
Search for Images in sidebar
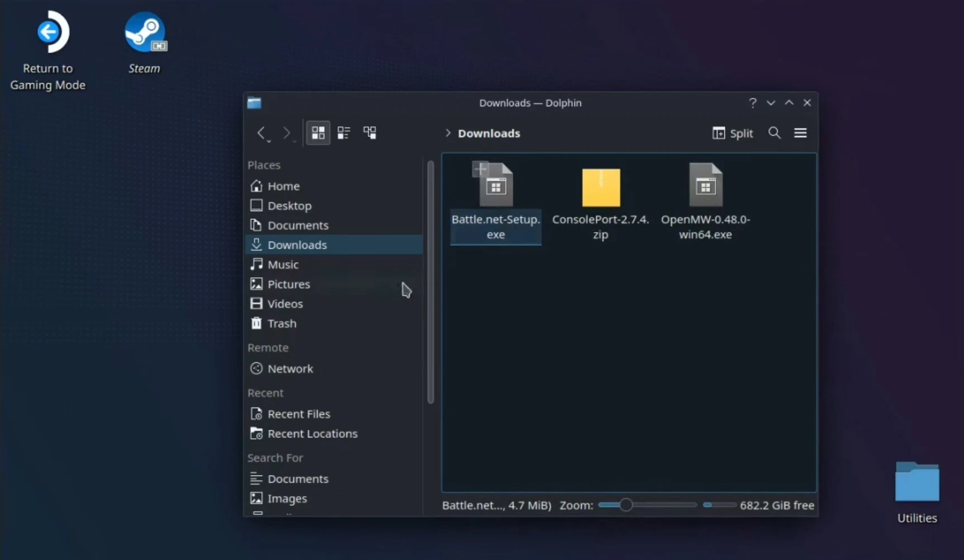(334, 499)
